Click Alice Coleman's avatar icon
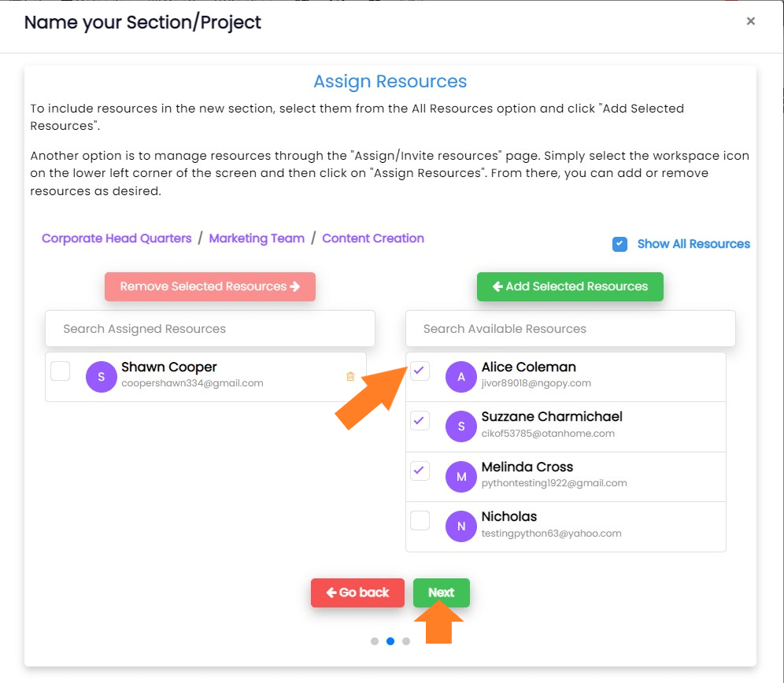This screenshot has height=683, width=784. [x=461, y=377]
